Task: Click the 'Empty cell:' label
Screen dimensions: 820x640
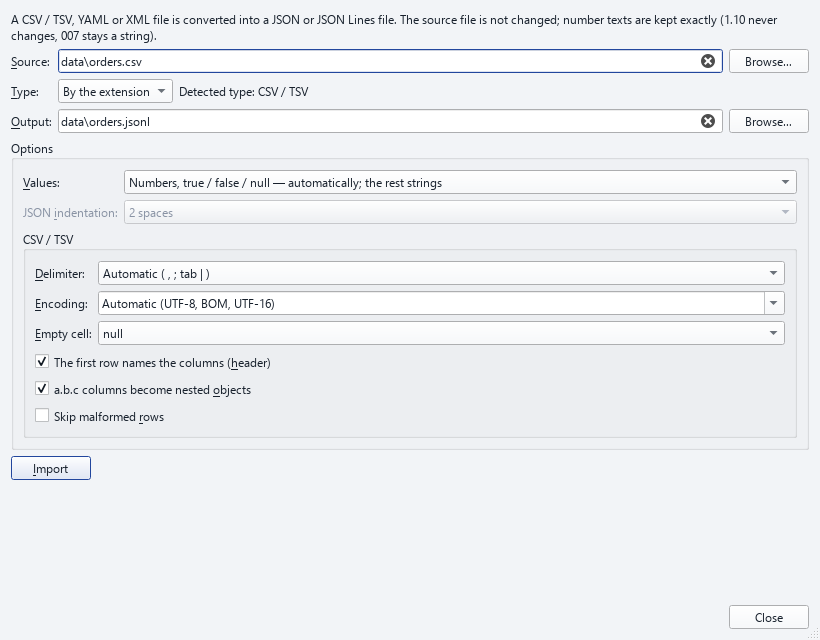Action: (x=63, y=334)
